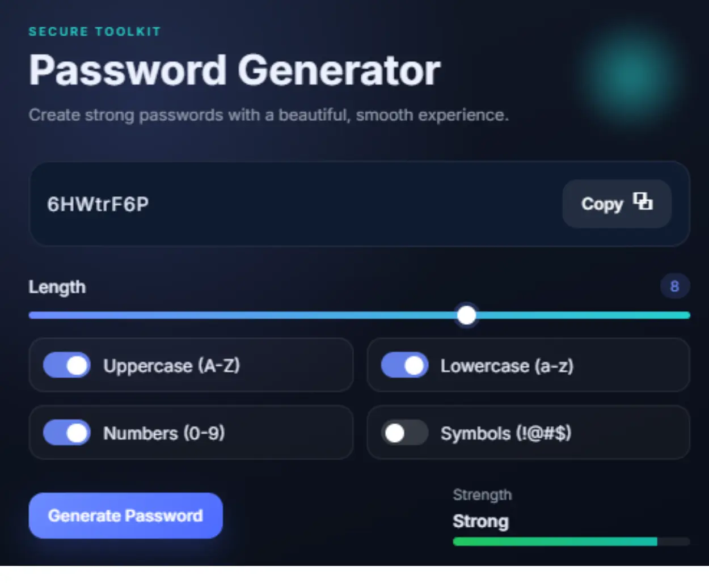This screenshot has width=709, height=588.
Task: Disable the Numbers (0-9) toggle
Action: pos(66,433)
